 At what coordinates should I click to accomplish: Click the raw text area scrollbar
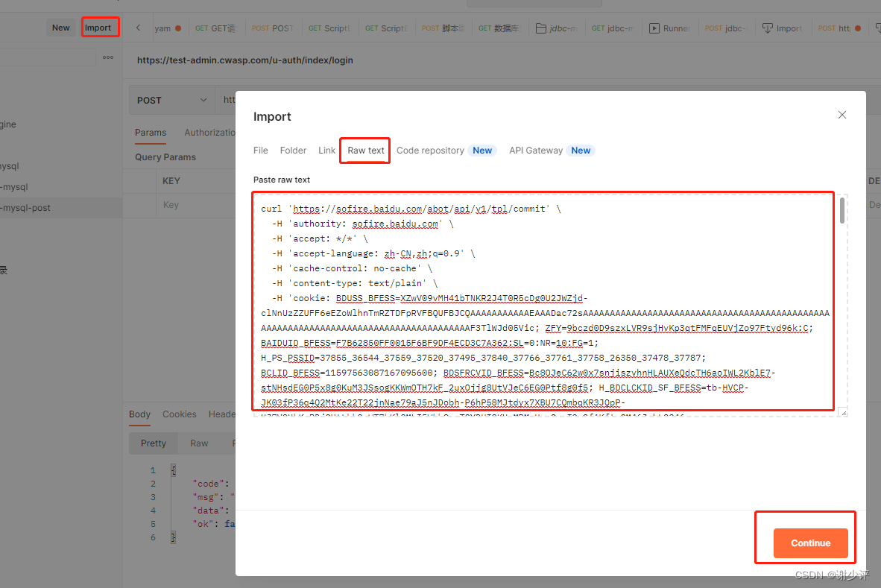(x=841, y=211)
